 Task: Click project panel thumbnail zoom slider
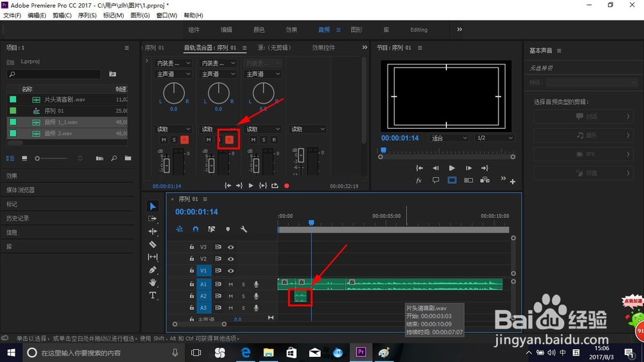[51, 158]
